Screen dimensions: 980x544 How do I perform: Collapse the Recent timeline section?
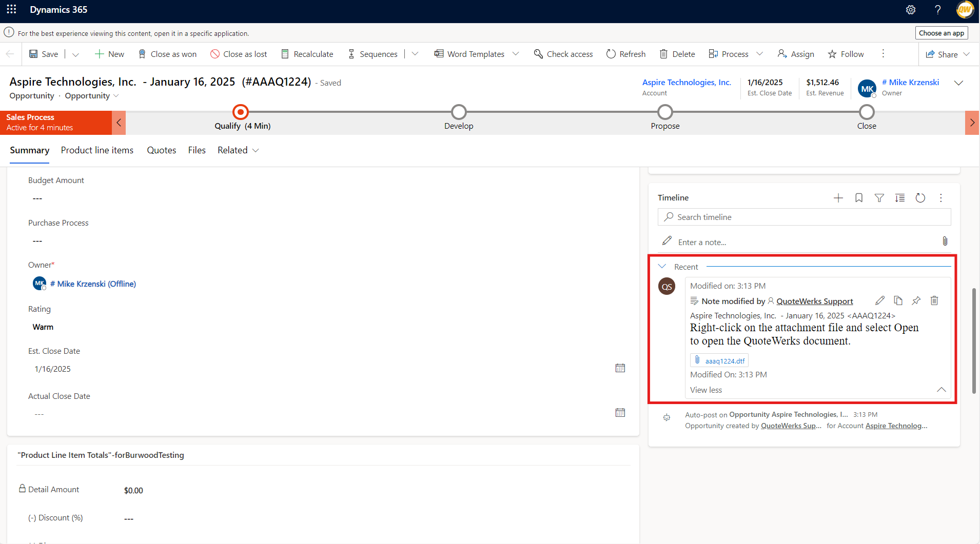662,267
